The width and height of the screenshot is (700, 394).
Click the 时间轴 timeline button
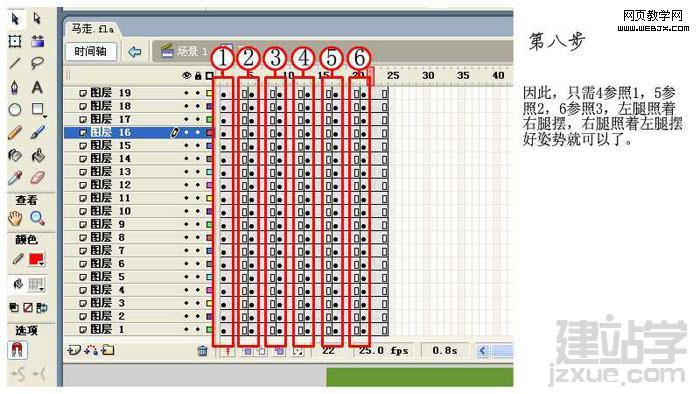click(91, 51)
